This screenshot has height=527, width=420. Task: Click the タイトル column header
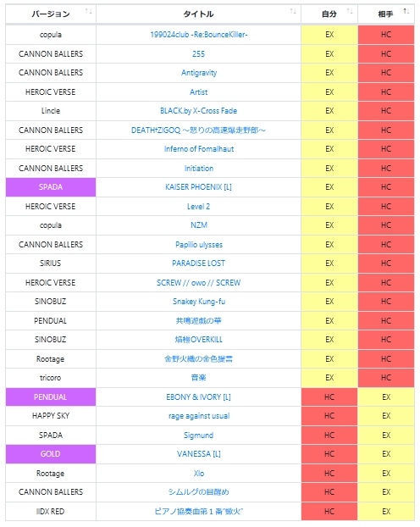(x=199, y=14)
